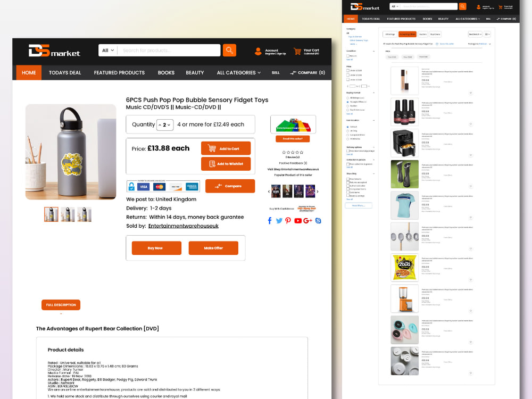Tick the New condition checkbox

tap(348, 56)
